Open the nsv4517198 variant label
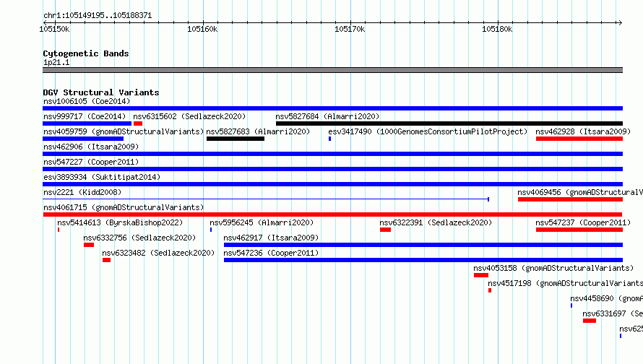The image size is (643, 364). 565,283
